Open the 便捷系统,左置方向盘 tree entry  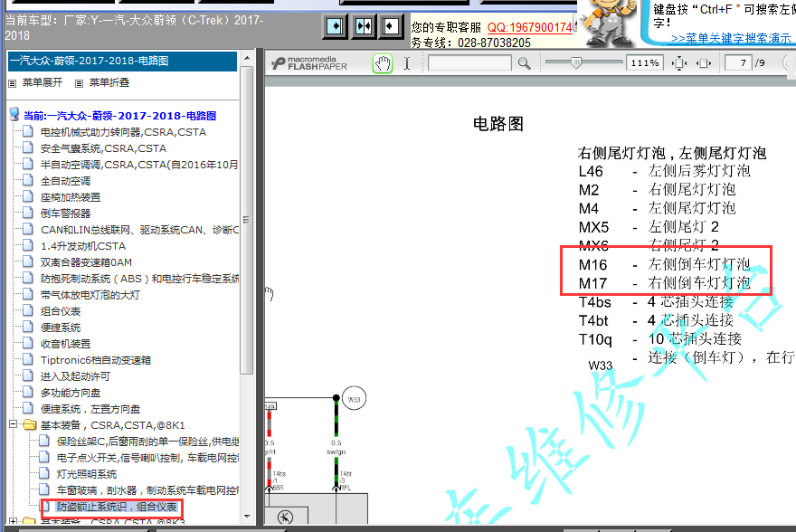tap(90, 409)
